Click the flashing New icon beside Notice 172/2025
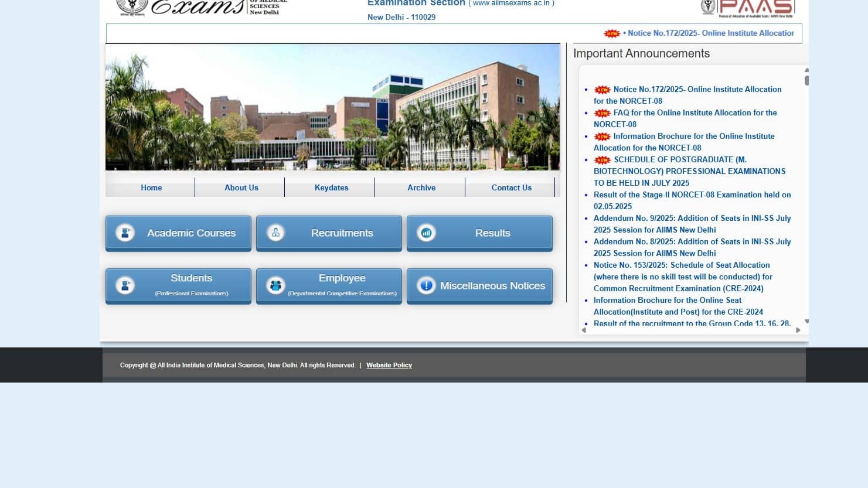Image resolution: width=868 pixels, height=488 pixels. click(602, 89)
